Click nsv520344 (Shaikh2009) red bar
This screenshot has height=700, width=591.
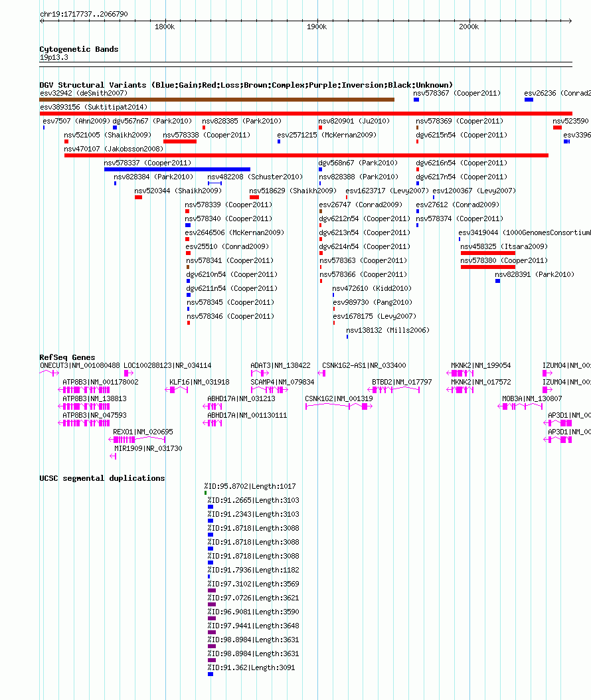pos(138,197)
